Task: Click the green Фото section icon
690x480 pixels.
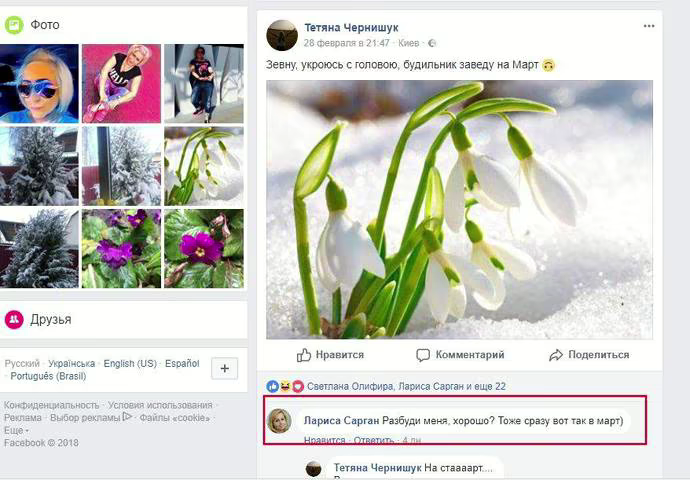Action: (x=14, y=25)
